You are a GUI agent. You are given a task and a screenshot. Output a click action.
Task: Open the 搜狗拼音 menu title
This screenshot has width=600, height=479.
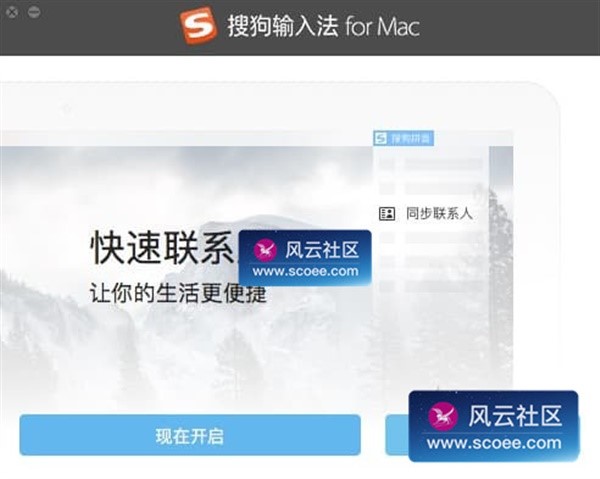tap(403, 138)
